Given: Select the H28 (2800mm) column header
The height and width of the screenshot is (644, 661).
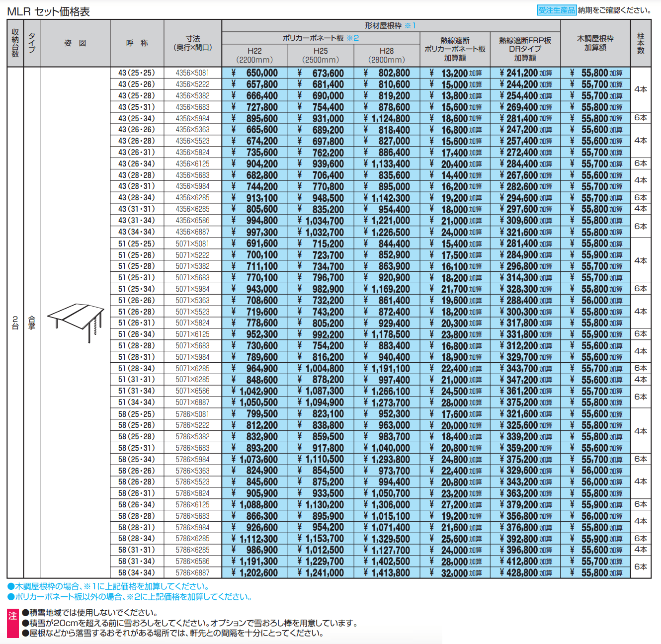Looking at the screenshot, I should 387,55.
